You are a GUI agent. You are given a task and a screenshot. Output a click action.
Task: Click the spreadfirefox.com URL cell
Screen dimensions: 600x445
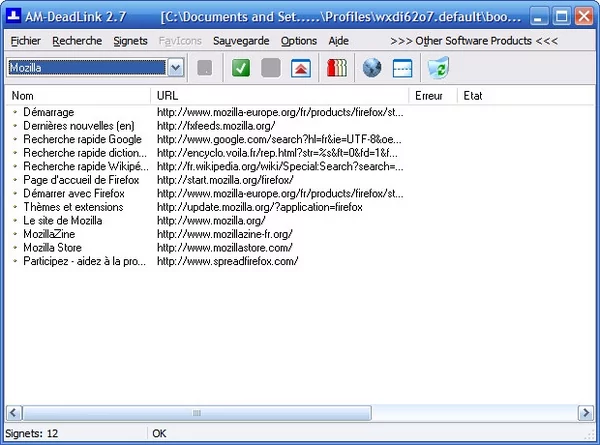pos(228,261)
